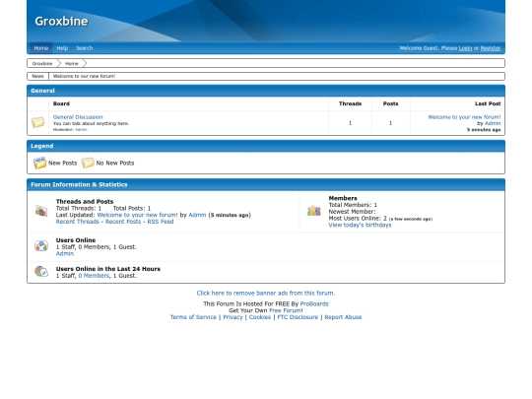
Task: Click the Users Online in Last 24 Hours icon
Action: (41, 272)
